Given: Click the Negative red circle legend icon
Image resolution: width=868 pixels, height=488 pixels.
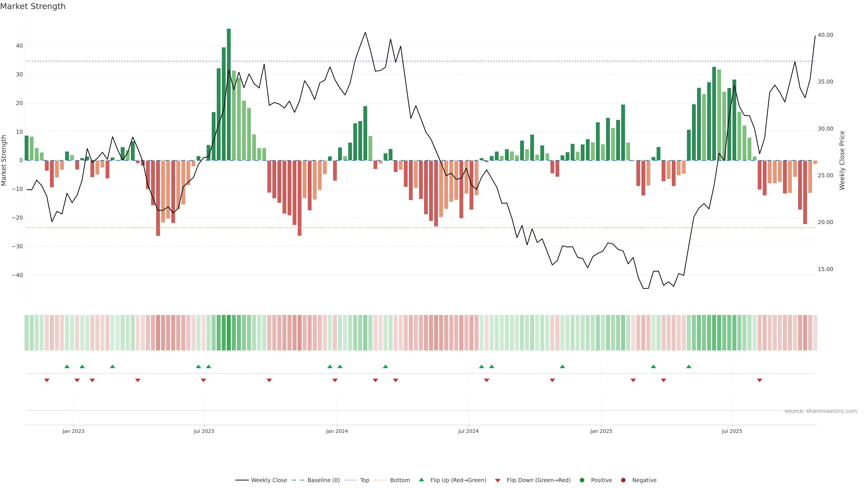Looking at the screenshot, I should tap(623, 480).
